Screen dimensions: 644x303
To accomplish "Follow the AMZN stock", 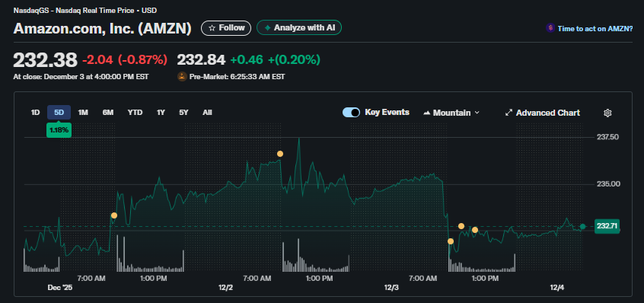I will pyautogui.click(x=226, y=28).
